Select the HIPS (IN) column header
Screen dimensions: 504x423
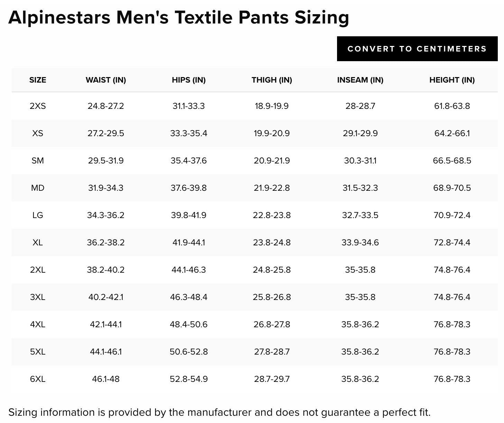click(x=189, y=80)
